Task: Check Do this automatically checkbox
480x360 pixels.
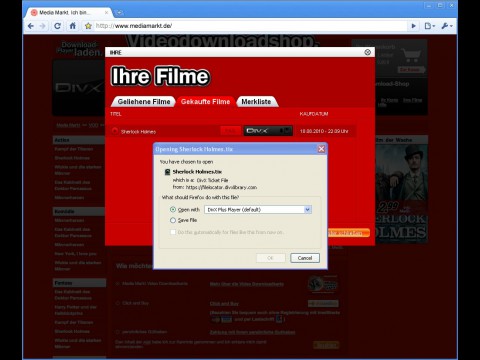Action: pyautogui.click(x=173, y=232)
